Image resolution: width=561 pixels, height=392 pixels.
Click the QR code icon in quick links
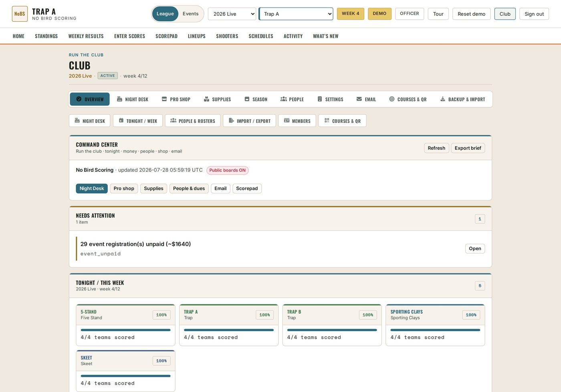tap(327, 121)
